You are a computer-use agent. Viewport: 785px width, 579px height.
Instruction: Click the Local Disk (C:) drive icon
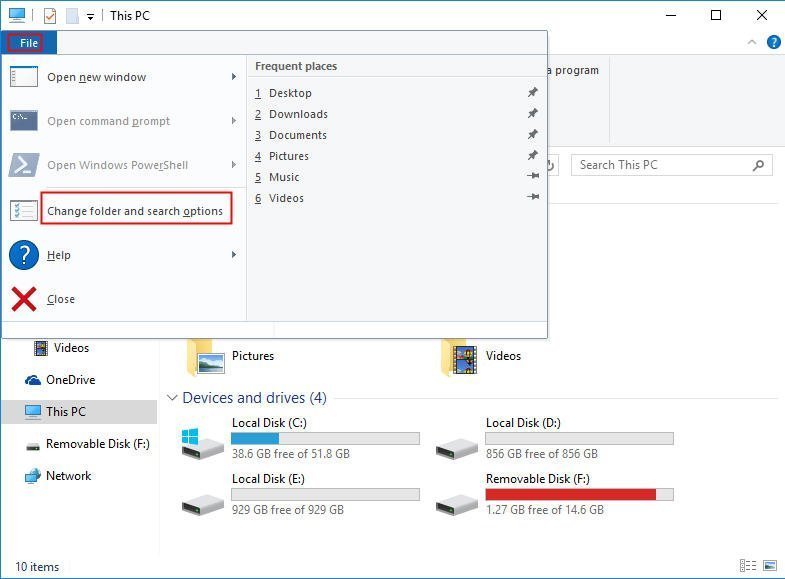(202, 443)
